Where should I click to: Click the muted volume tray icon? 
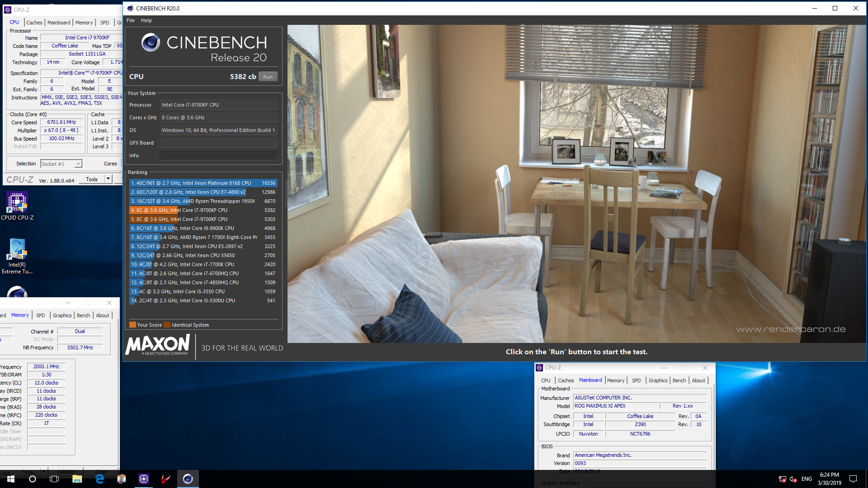pos(793,479)
